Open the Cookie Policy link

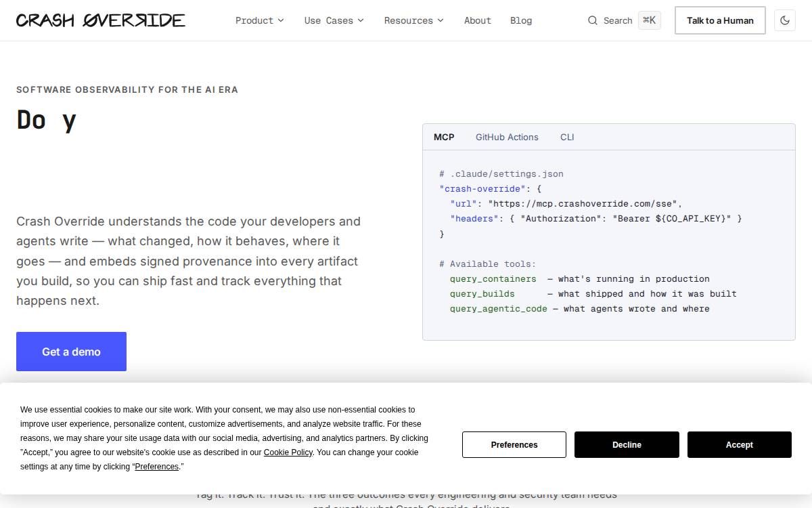click(288, 452)
